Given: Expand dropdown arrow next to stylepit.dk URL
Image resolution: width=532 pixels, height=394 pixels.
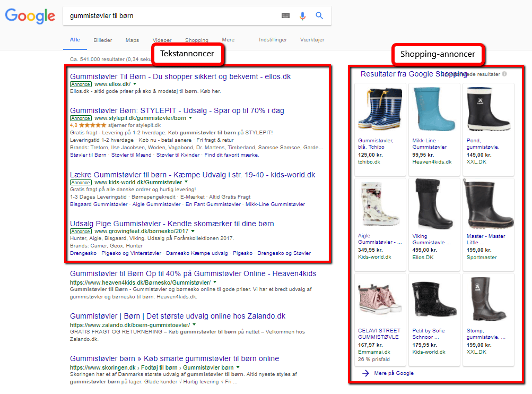Looking at the screenshot, I should tap(190, 118).
